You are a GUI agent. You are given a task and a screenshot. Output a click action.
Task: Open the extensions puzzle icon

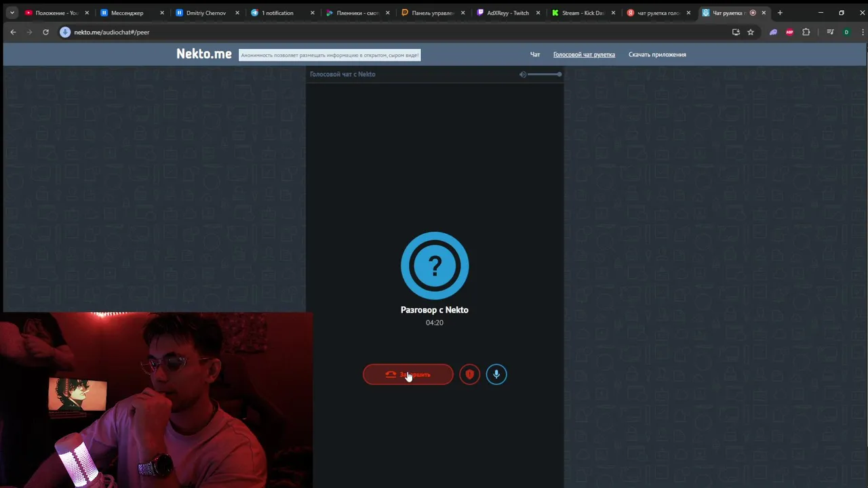click(806, 32)
